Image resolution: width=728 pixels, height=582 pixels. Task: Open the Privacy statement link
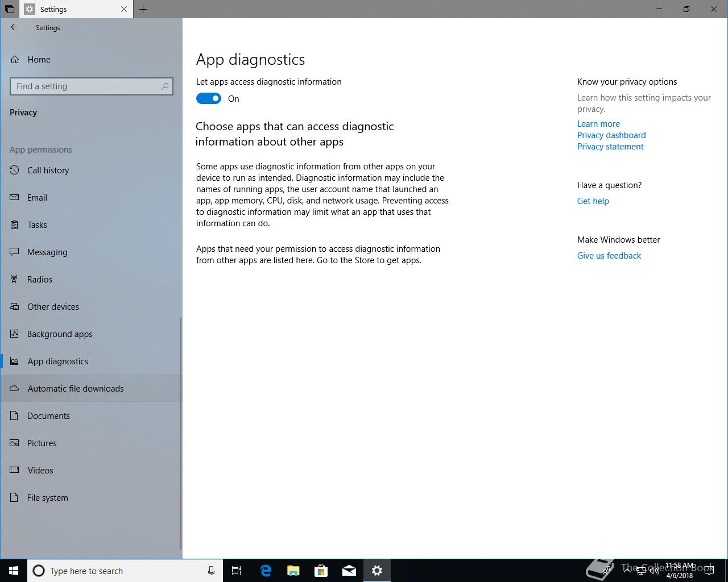click(x=610, y=146)
